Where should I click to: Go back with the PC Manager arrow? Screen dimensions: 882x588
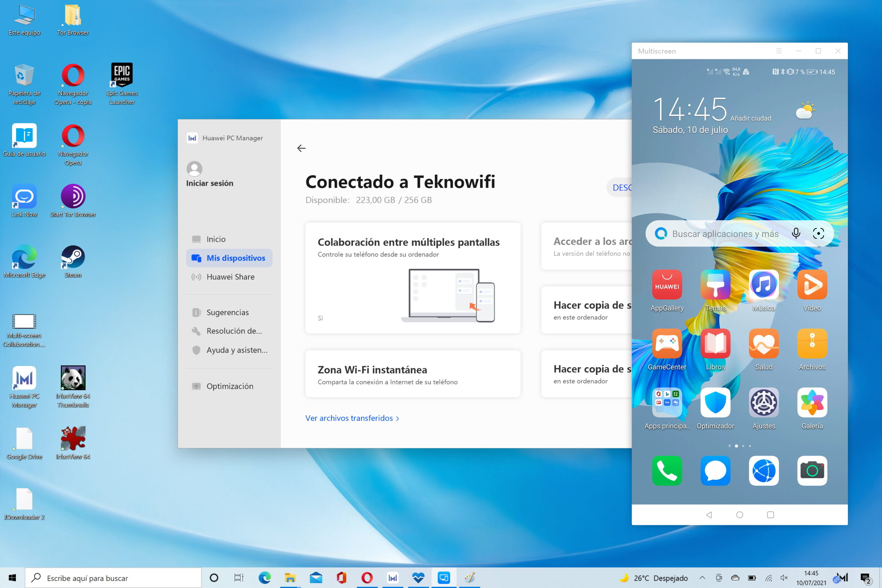pos(301,148)
